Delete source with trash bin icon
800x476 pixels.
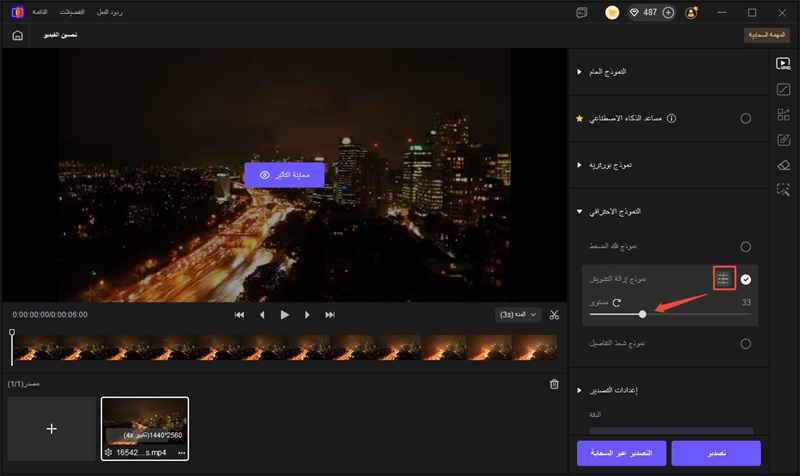[554, 384]
